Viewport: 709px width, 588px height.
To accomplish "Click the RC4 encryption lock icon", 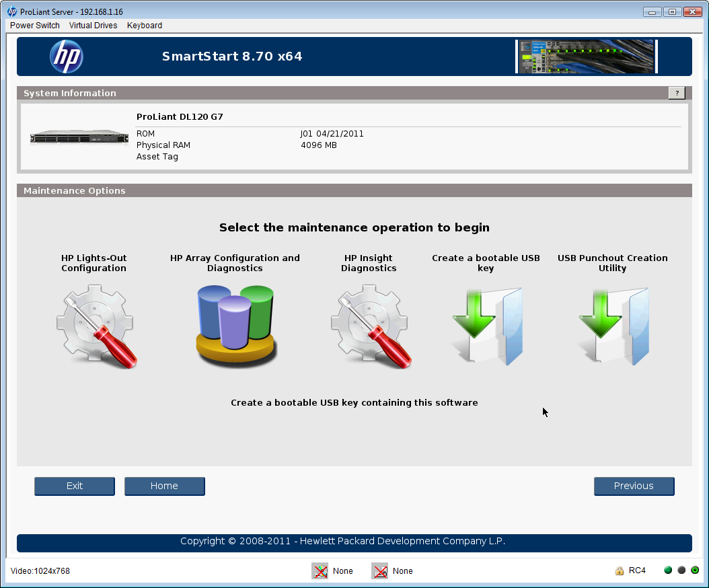I will (x=619, y=571).
